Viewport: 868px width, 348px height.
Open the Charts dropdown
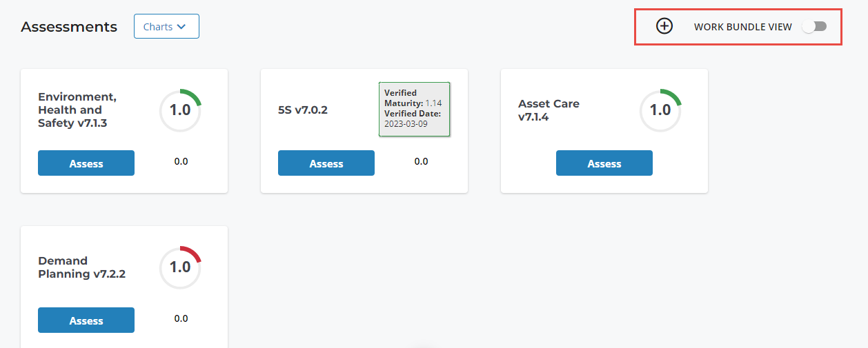coord(166,27)
